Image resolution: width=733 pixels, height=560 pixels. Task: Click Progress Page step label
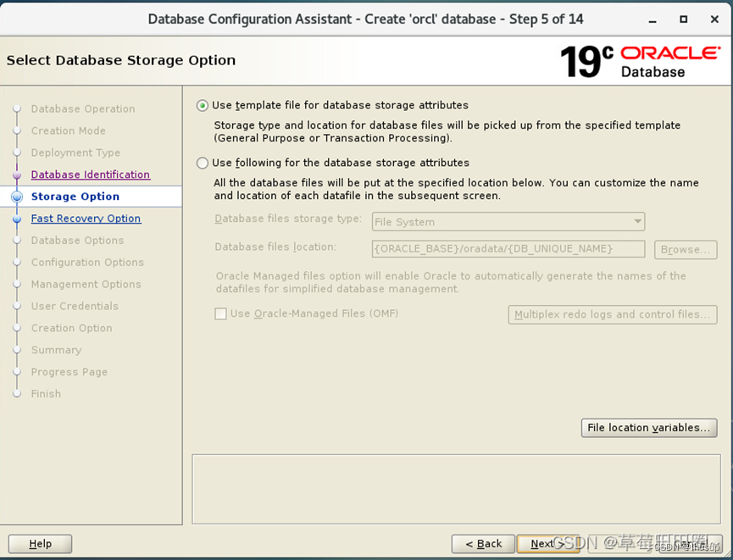point(69,372)
